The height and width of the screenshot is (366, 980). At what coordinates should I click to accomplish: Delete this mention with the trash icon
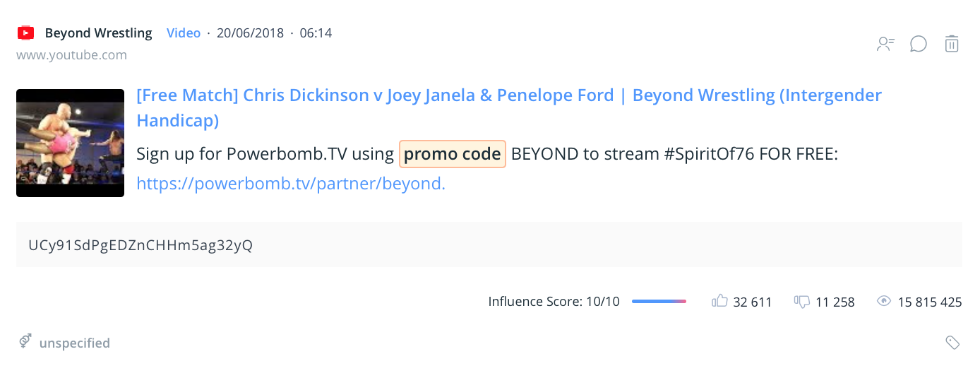pyautogui.click(x=951, y=44)
